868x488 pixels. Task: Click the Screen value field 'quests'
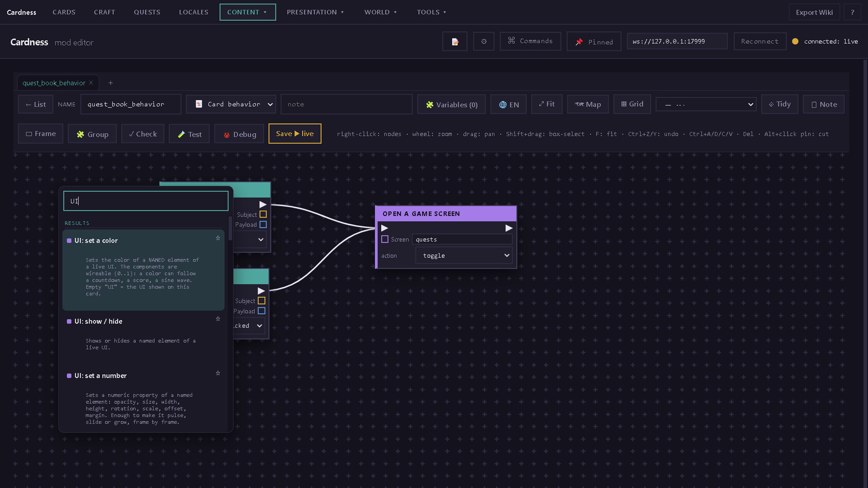(462, 239)
